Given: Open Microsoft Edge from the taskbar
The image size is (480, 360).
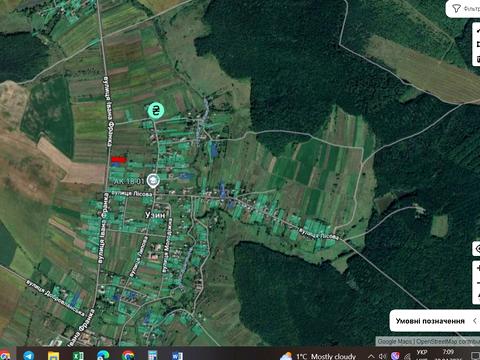Looking at the screenshot, I should 103,355.
